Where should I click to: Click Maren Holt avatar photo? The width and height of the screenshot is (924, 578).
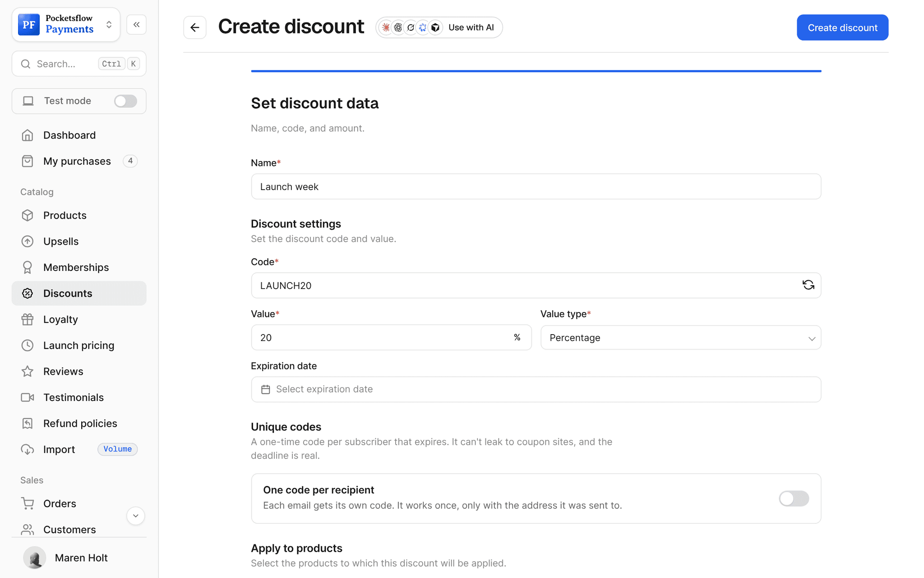[34, 558]
